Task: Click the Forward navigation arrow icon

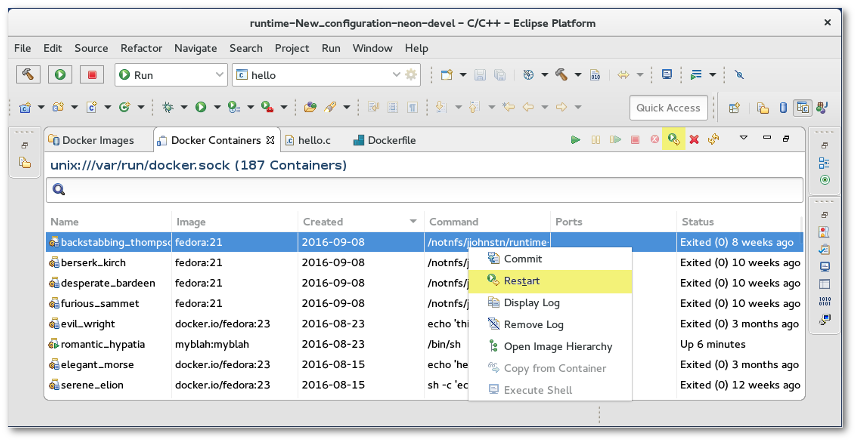Action: [x=561, y=107]
